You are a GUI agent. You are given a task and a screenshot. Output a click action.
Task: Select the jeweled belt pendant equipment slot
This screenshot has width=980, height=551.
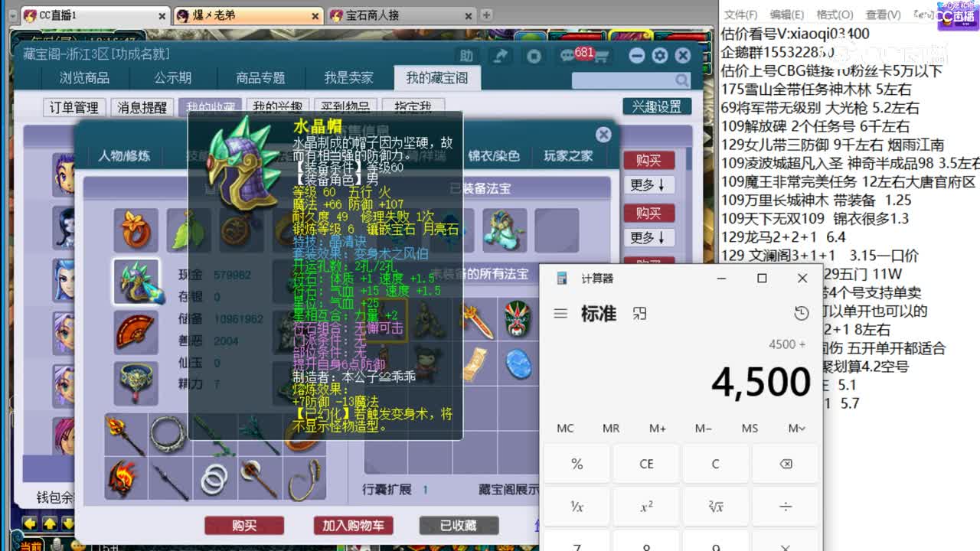point(136,382)
